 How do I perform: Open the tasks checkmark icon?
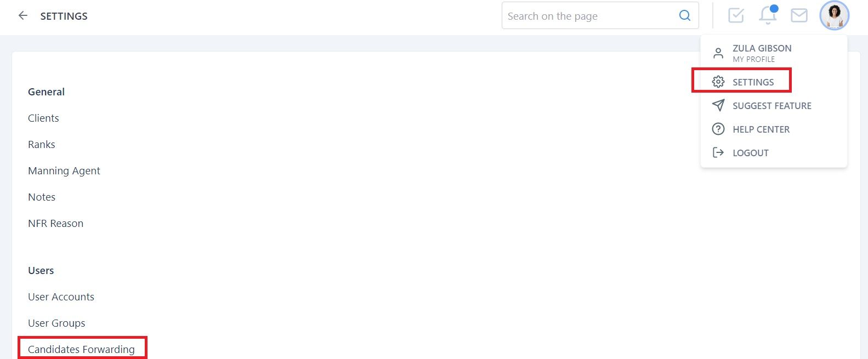pyautogui.click(x=736, y=15)
